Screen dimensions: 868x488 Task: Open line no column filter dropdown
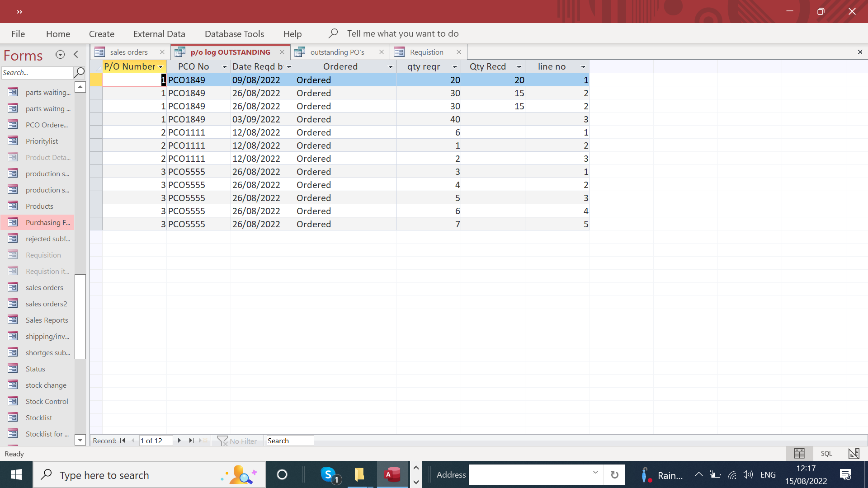tap(583, 67)
